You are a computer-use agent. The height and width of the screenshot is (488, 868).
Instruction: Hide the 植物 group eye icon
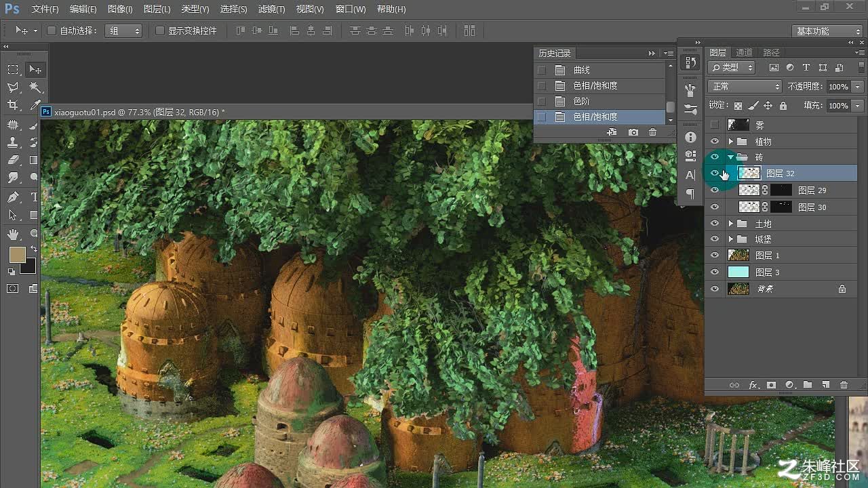(714, 141)
